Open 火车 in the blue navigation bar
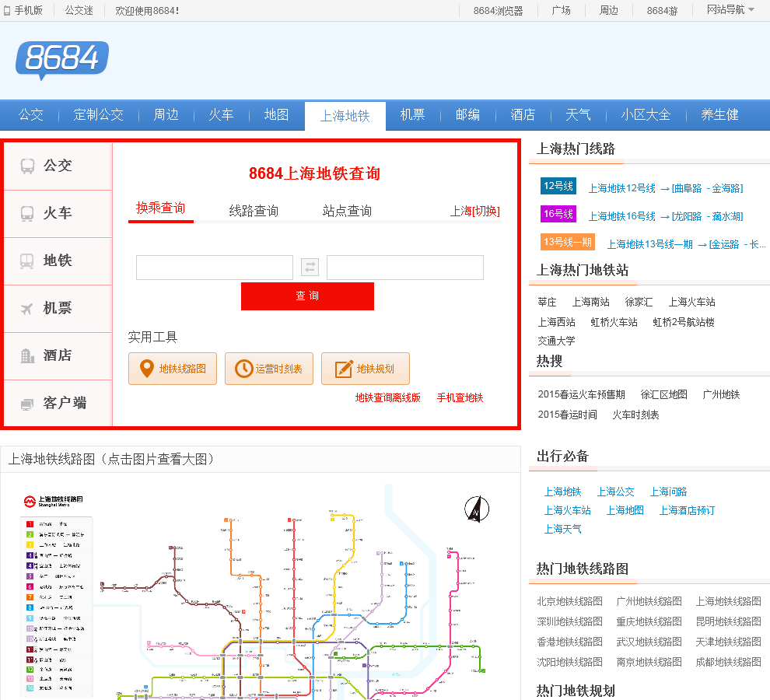Viewport: 770px width, 700px height. click(221, 115)
